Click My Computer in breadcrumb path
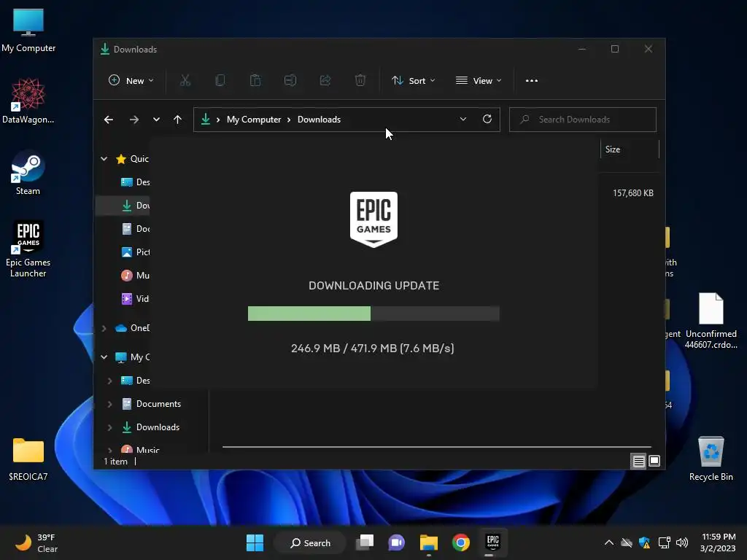Image resolution: width=747 pixels, height=560 pixels. click(x=253, y=120)
